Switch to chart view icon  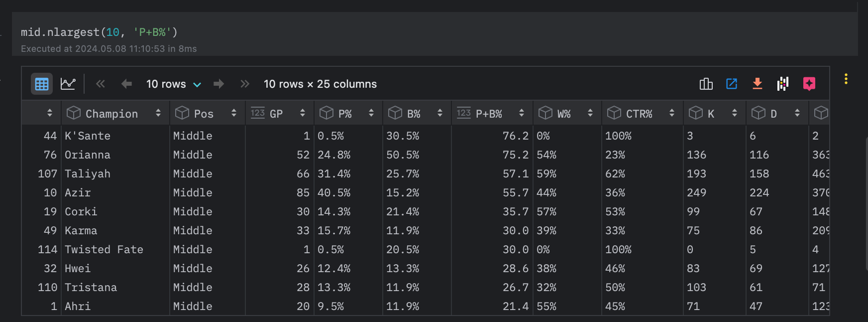click(68, 84)
